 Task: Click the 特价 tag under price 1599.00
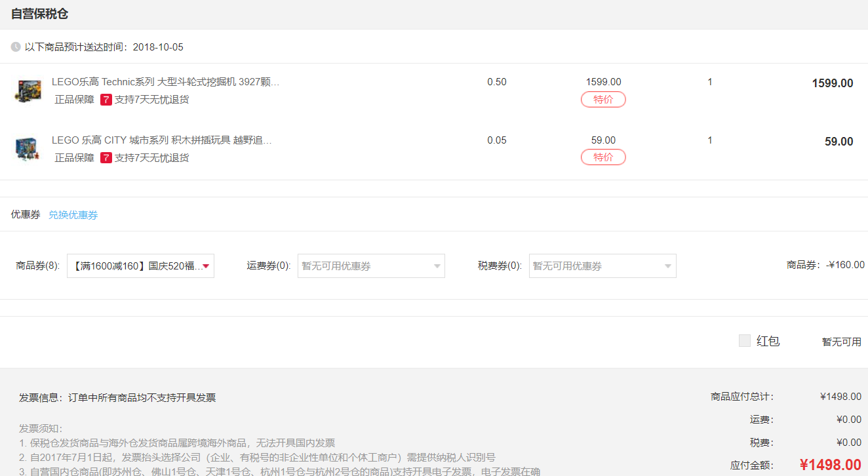click(603, 100)
